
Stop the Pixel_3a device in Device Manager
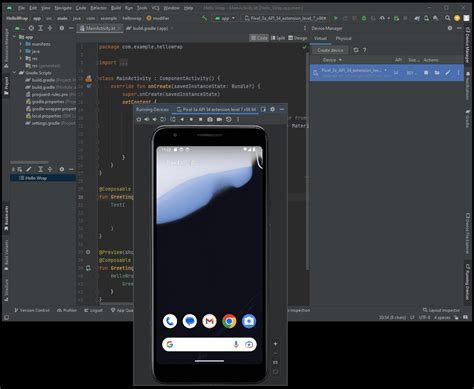pyautogui.click(x=426, y=72)
